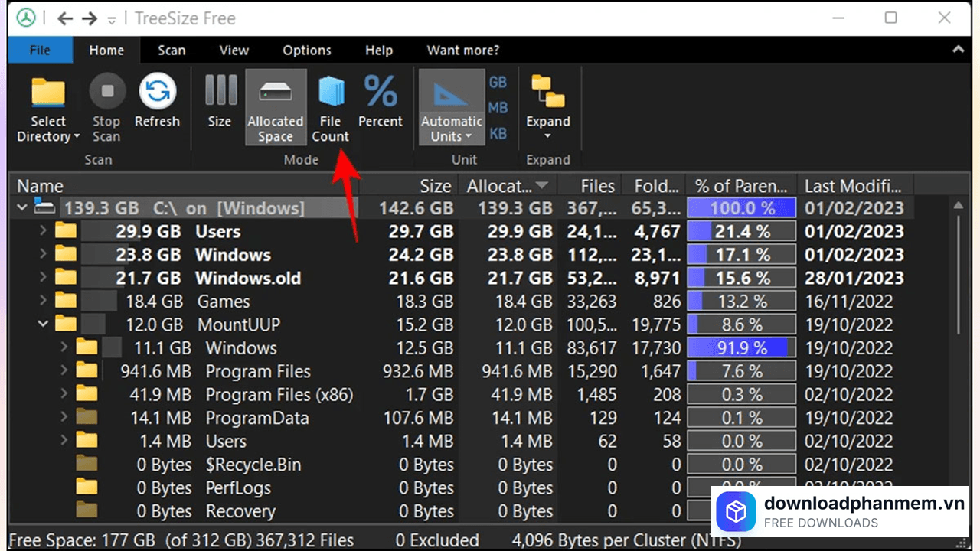
Task: Open the Scan ribbon tab
Action: [x=171, y=51]
